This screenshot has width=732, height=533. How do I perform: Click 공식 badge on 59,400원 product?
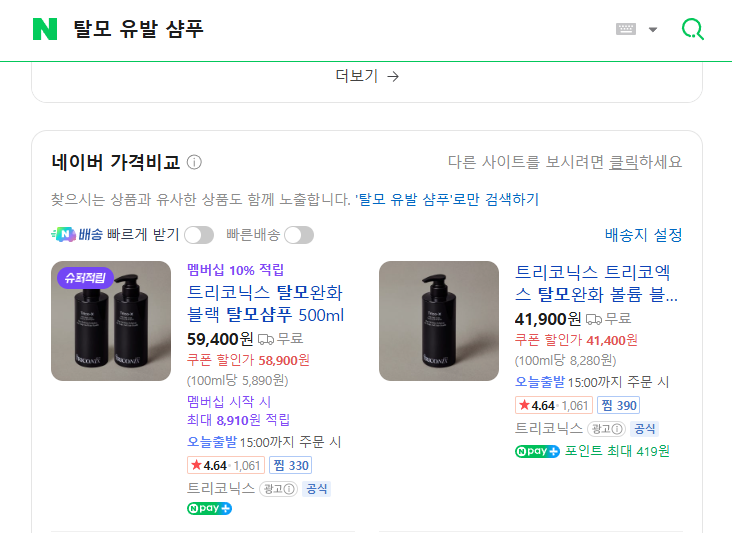click(317, 489)
